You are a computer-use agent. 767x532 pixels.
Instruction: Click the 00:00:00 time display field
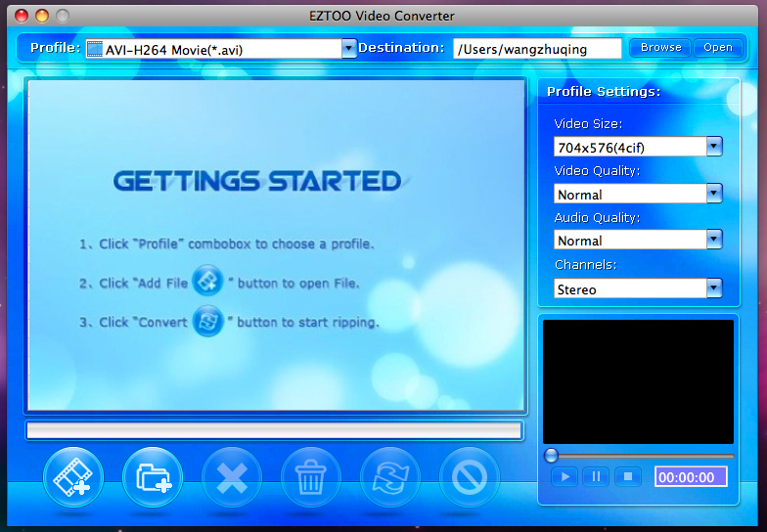pyautogui.click(x=691, y=477)
